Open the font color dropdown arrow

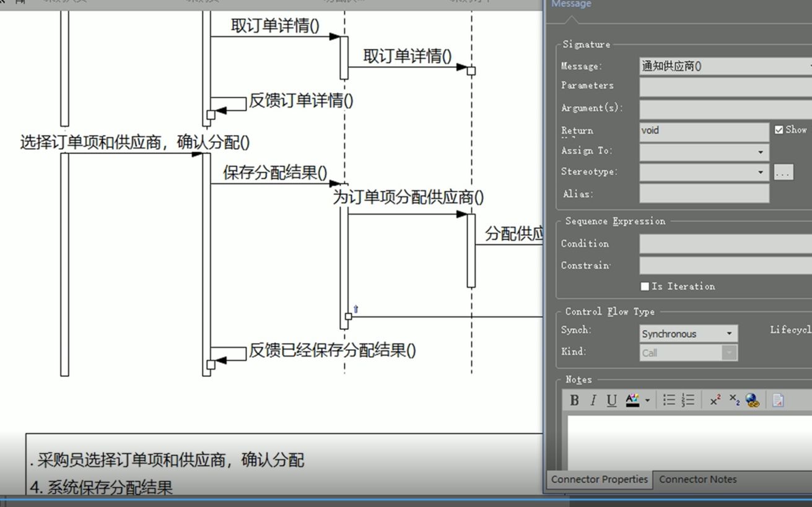click(x=647, y=401)
